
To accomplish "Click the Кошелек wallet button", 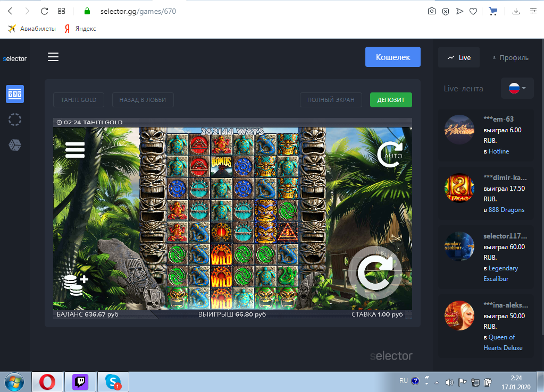I will pos(393,57).
